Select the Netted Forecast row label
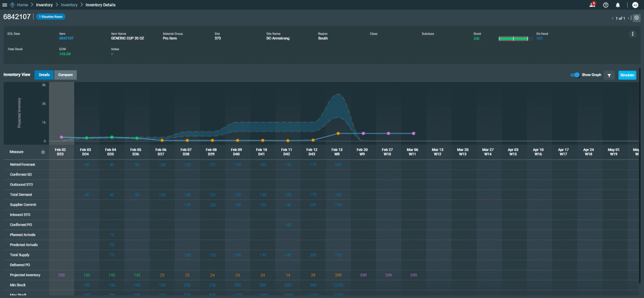The image size is (644, 298). 22,165
